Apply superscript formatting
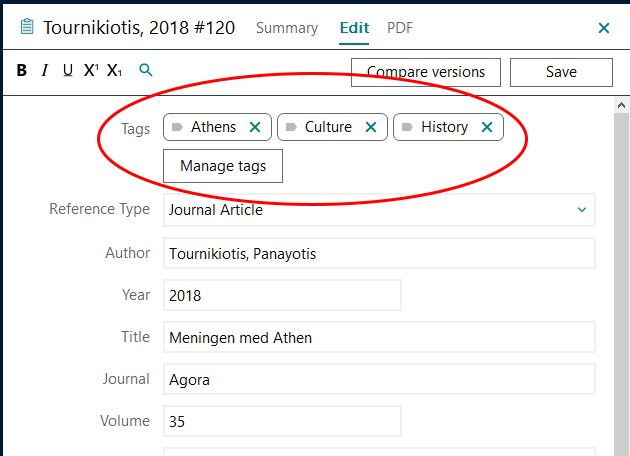The image size is (630, 456). (91, 70)
